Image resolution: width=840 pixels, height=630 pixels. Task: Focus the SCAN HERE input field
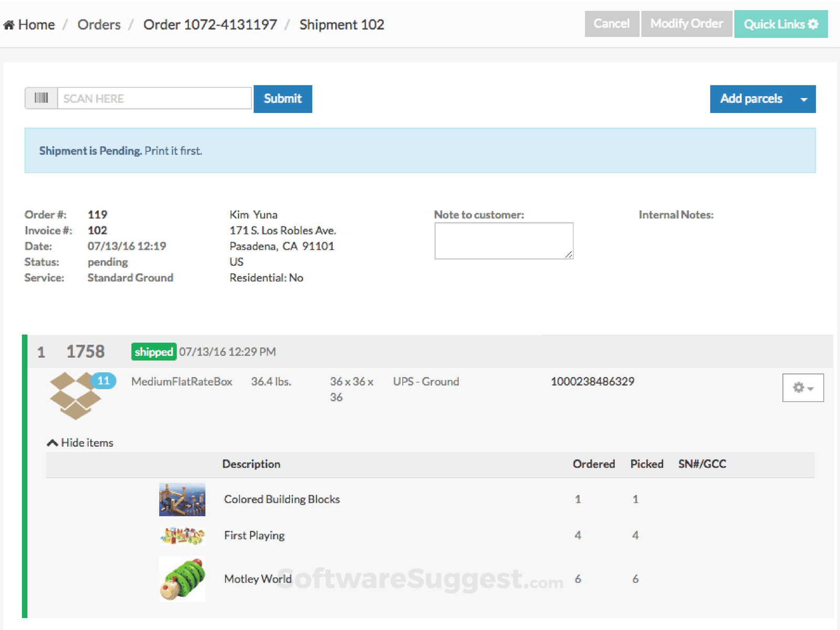click(x=154, y=98)
